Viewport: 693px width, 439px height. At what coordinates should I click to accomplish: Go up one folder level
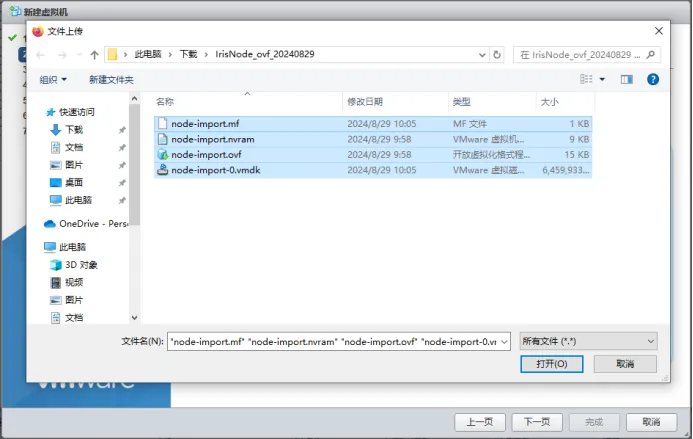click(94, 55)
